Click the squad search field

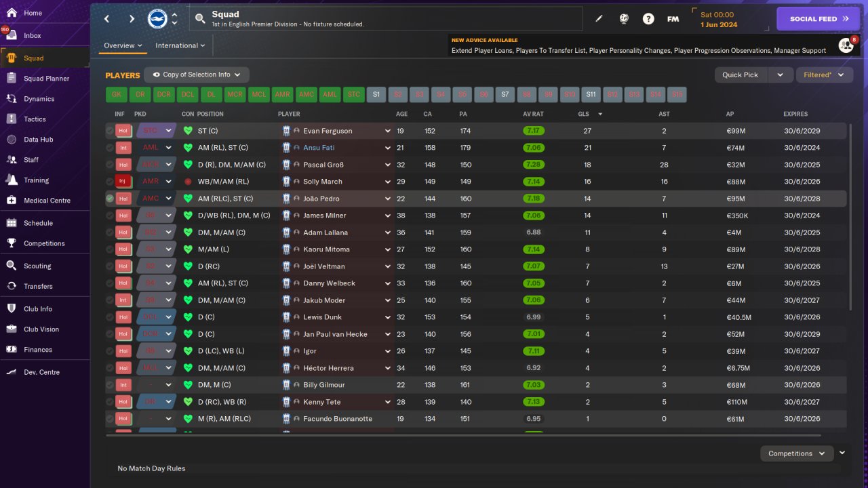385,19
